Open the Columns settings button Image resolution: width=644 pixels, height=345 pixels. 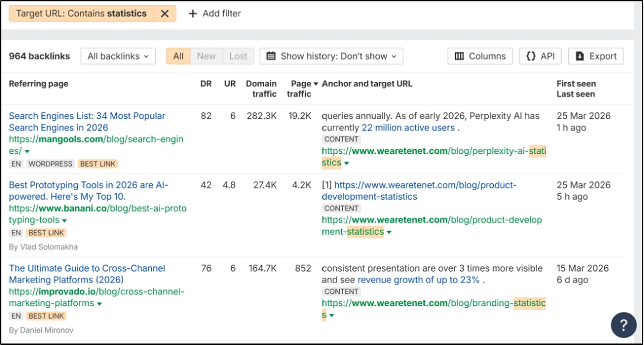pos(480,56)
